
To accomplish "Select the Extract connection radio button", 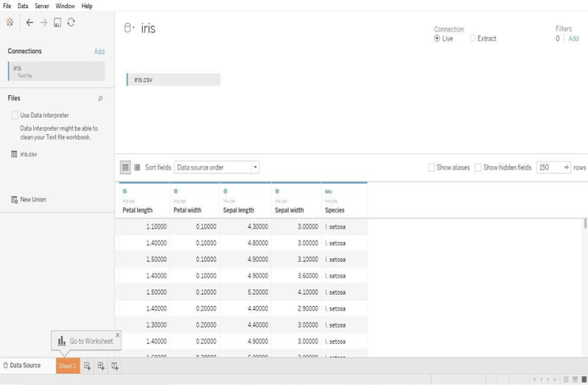I will [473, 39].
